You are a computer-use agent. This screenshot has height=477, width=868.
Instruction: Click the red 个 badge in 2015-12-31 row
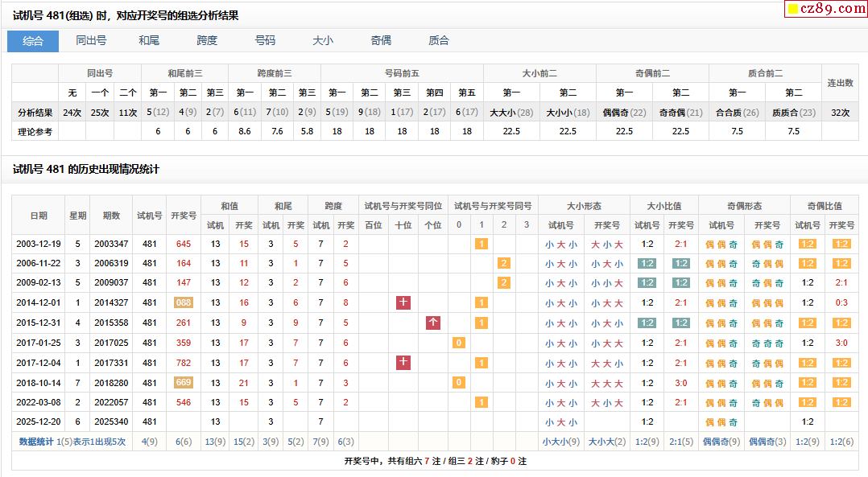pos(433,323)
